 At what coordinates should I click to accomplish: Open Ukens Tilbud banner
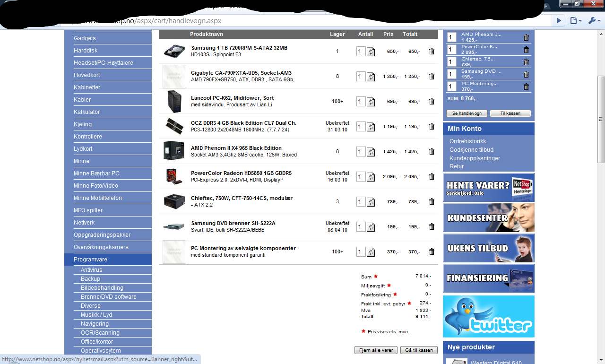point(489,248)
